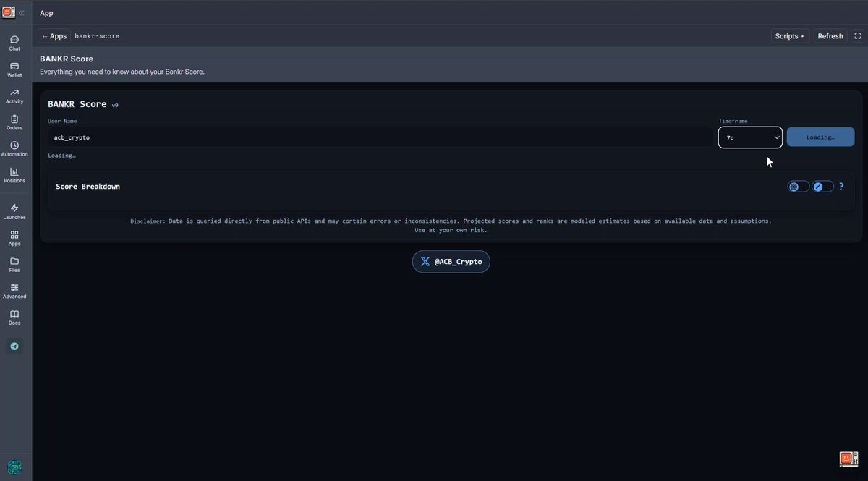The width and height of the screenshot is (868, 481).
Task: Go to the Activity section
Action: click(x=14, y=96)
